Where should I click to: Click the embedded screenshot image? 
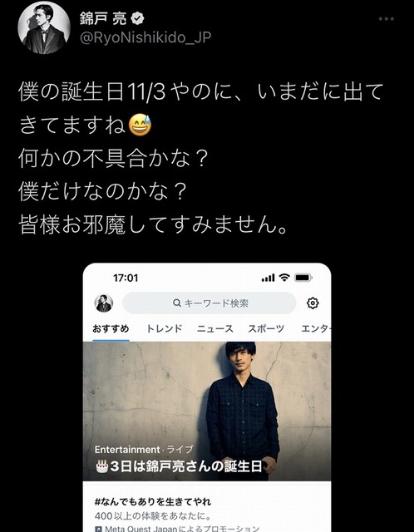pos(207,397)
